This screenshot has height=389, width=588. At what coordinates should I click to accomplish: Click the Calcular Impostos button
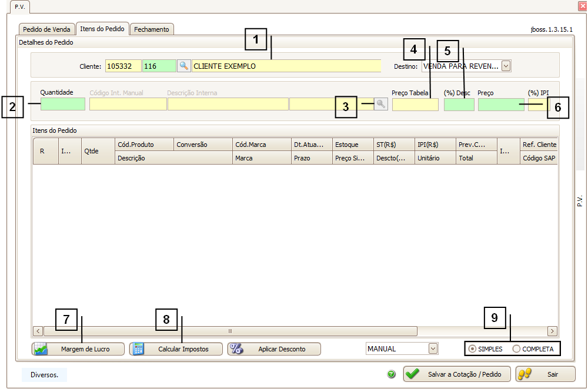tap(176, 349)
